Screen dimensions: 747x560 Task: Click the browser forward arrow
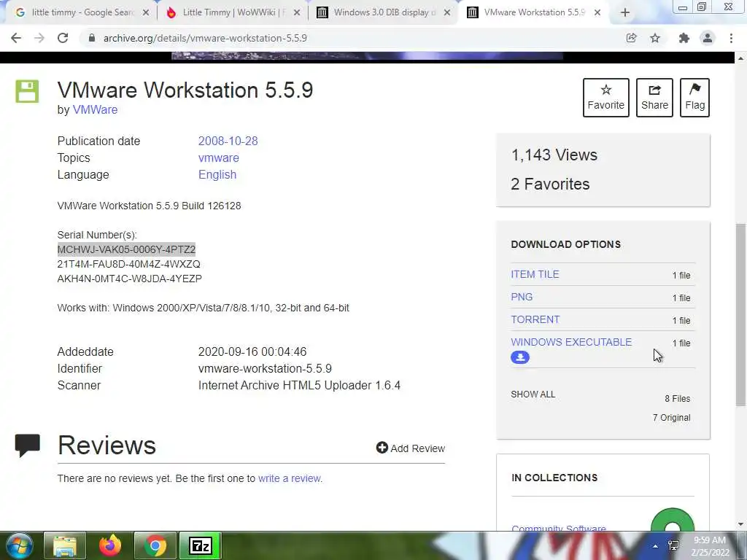(x=39, y=38)
